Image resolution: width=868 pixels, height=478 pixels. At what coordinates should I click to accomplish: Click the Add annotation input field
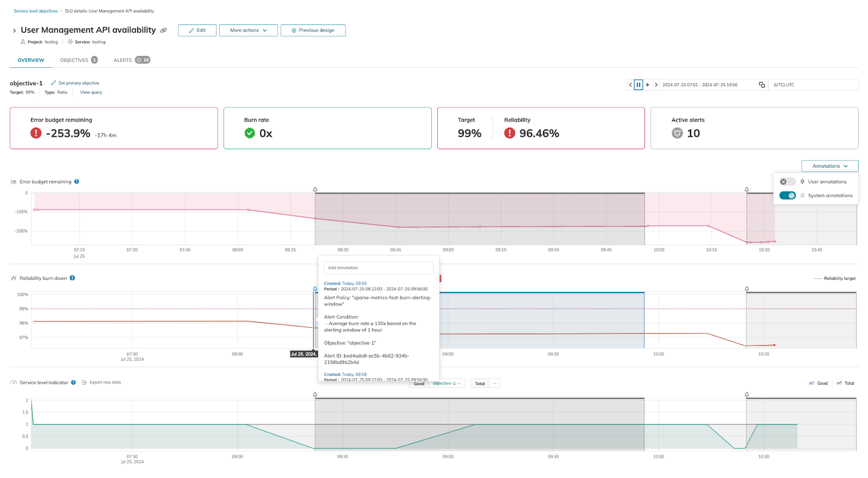[379, 267]
